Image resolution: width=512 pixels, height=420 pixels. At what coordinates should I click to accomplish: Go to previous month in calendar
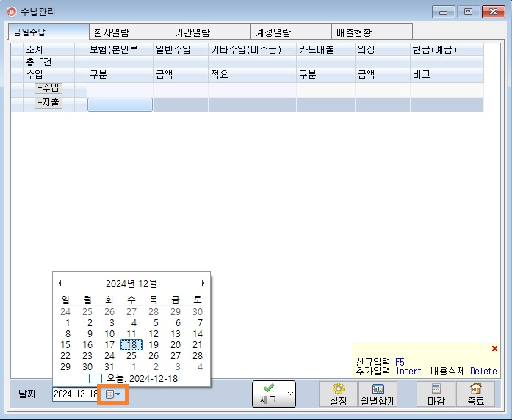click(60, 283)
